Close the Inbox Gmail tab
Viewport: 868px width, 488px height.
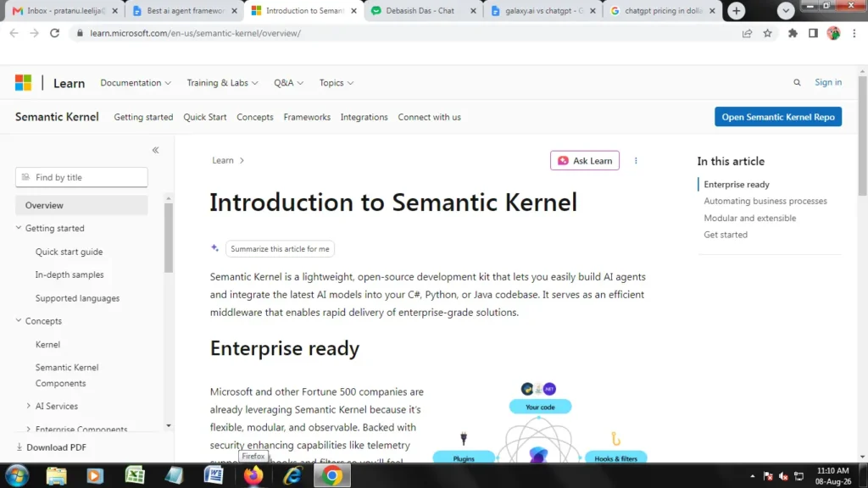pyautogui.click(x=114, y=10)
